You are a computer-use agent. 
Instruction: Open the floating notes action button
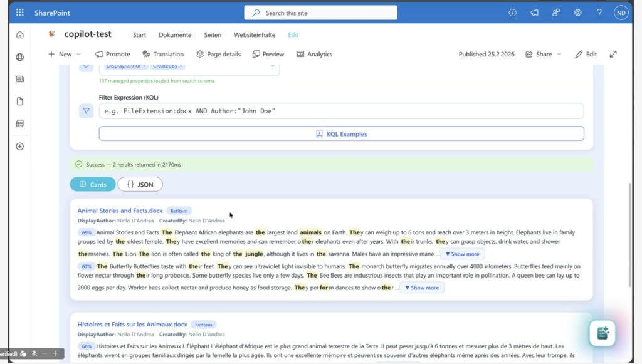[603, 333]
